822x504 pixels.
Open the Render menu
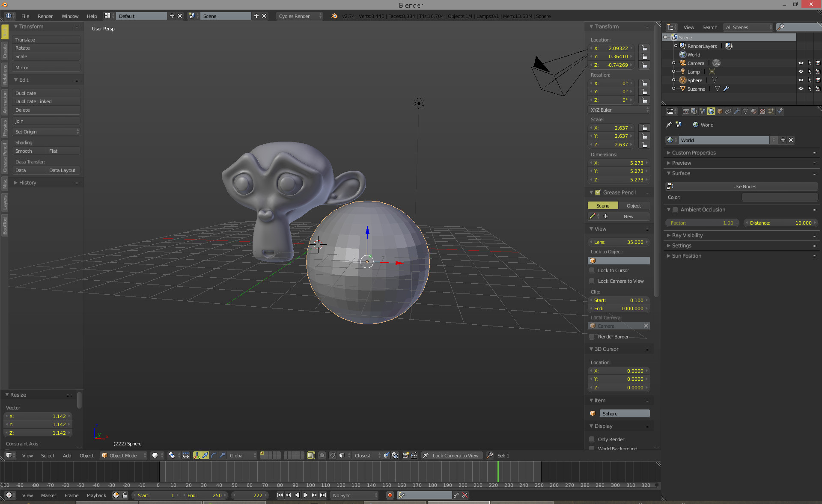[x=45, y=16]
